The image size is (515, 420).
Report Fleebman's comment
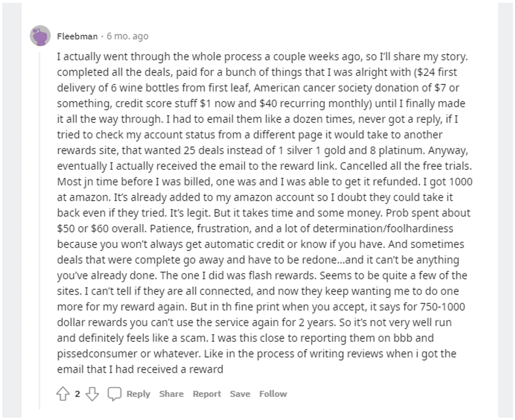(206, 394)
